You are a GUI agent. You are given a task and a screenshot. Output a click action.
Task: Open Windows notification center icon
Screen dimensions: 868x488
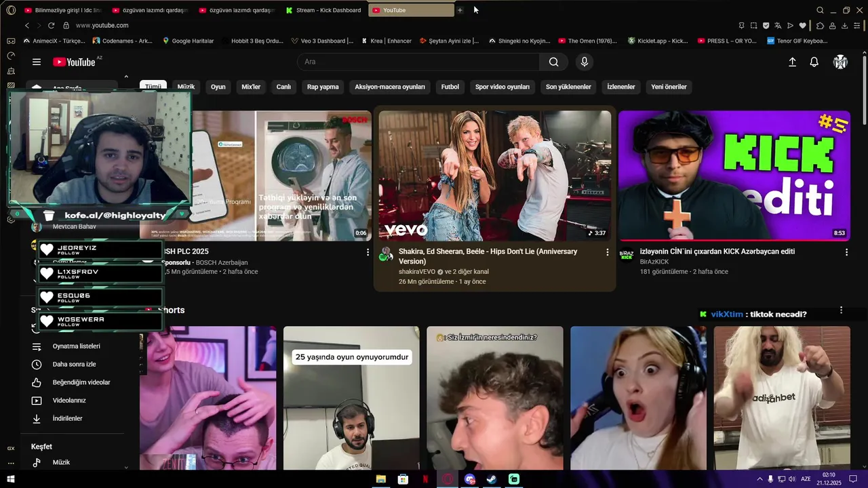pyautogui.click(x=853, y=479)
